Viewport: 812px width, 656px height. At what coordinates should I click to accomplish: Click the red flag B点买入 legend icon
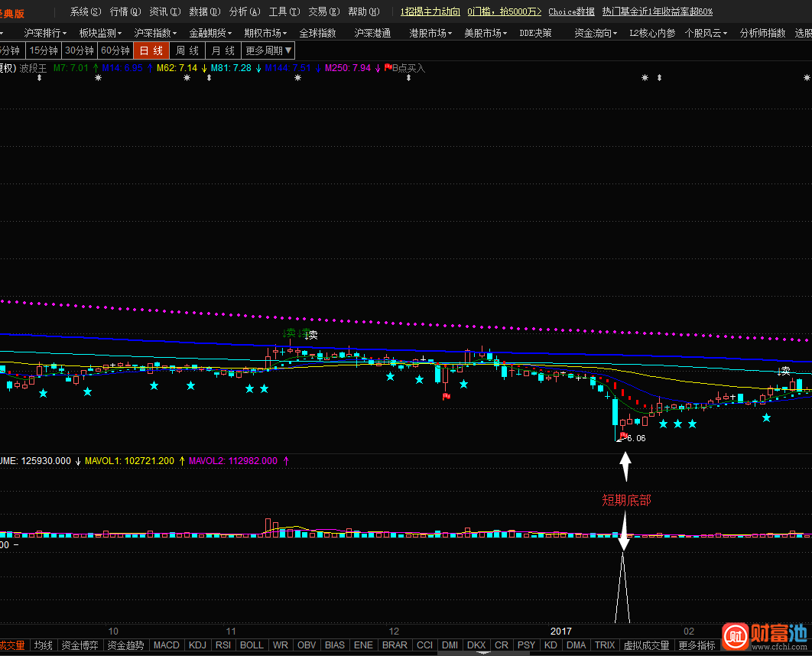388,68
